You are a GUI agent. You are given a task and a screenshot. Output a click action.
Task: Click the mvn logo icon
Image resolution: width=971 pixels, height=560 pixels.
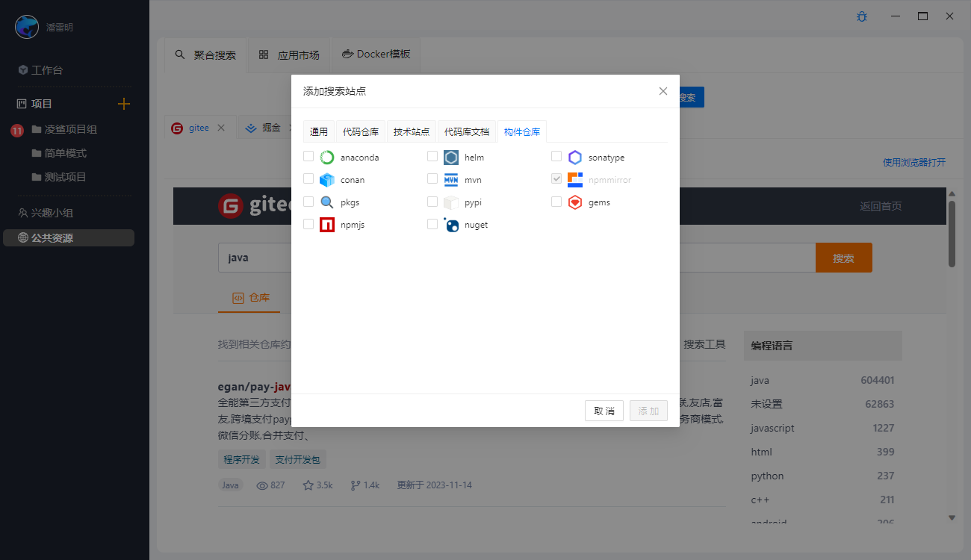click(x=451, y=180)
